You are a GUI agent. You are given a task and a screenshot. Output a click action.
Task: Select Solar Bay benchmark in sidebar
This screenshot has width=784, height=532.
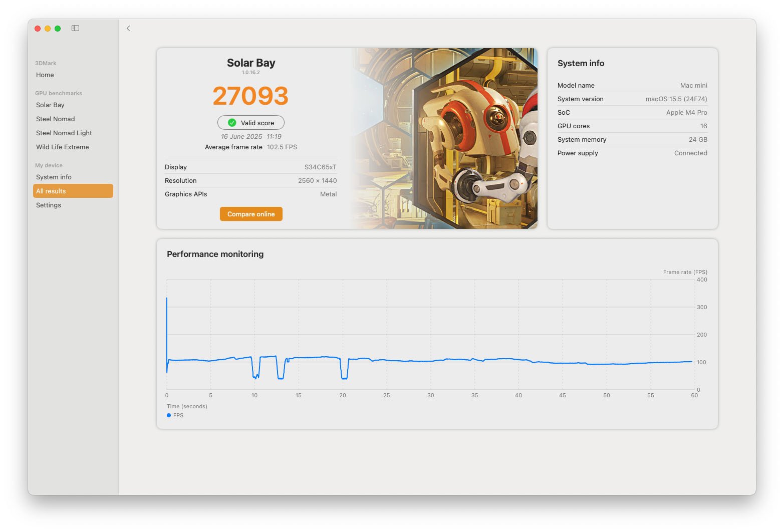pyautogui.click(x=50, y=105)
